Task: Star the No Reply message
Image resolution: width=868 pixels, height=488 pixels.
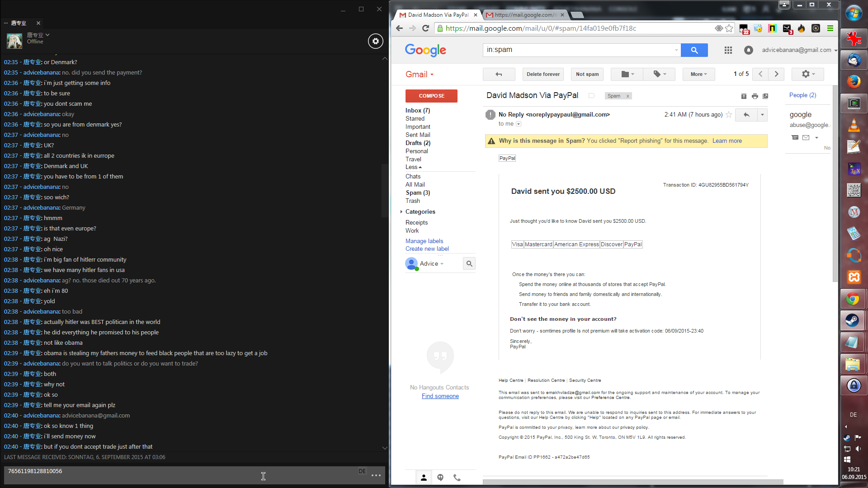Action: pyautogui.click(x=729, y=115)
